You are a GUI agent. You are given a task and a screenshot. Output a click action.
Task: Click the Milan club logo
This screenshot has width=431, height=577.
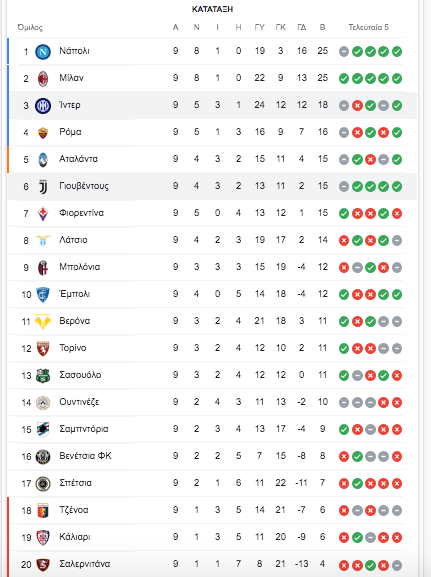pyautogui.click(x=43, y=78)
